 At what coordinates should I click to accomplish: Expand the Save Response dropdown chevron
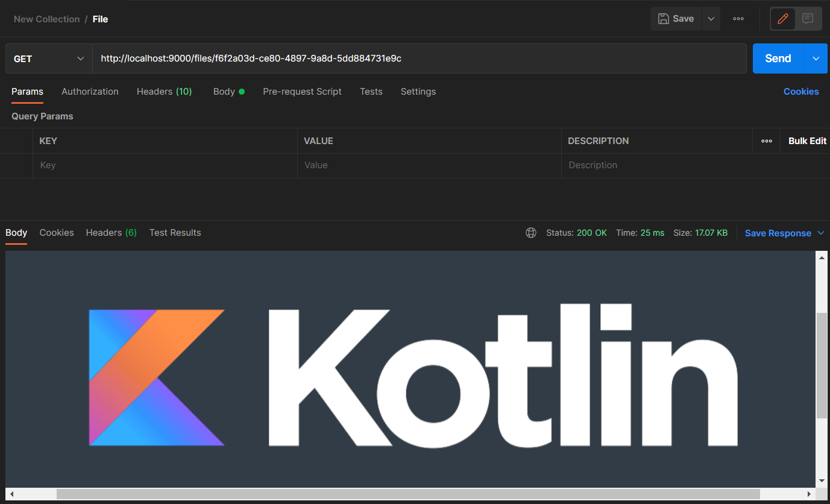pyautogui.click(x=821, y=233)
